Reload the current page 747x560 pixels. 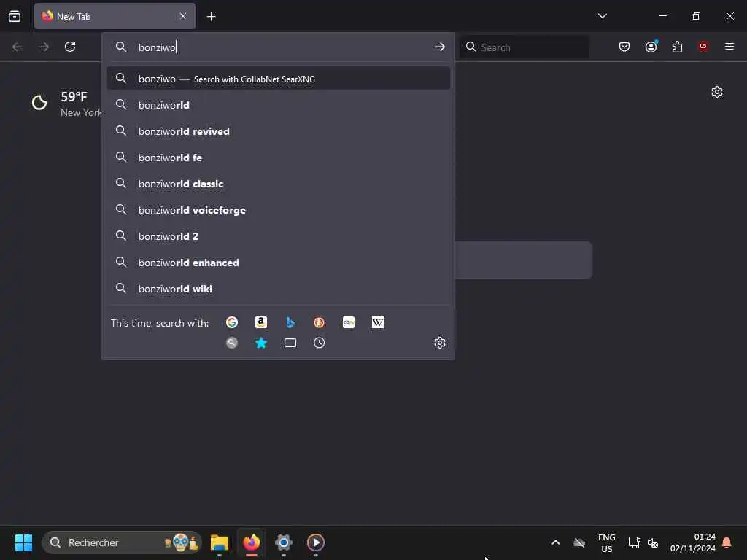click(70, 47)
